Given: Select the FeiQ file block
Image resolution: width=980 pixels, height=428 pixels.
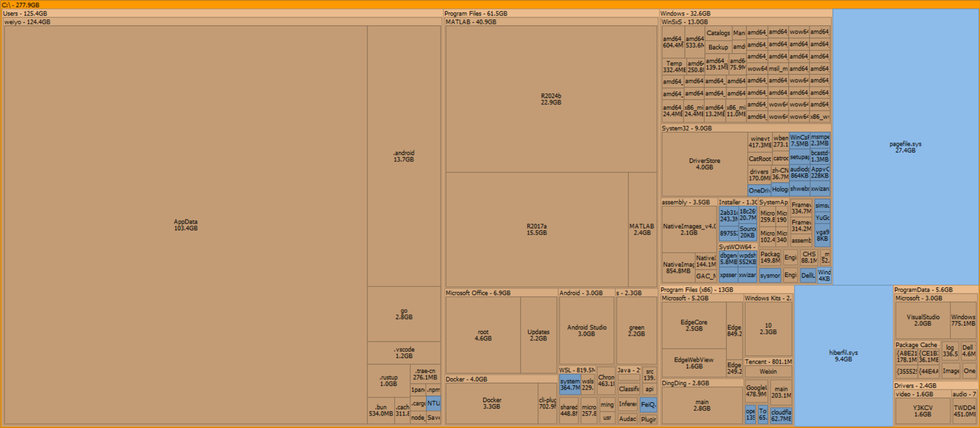Looking at the screenshot, I should point(648,405).
